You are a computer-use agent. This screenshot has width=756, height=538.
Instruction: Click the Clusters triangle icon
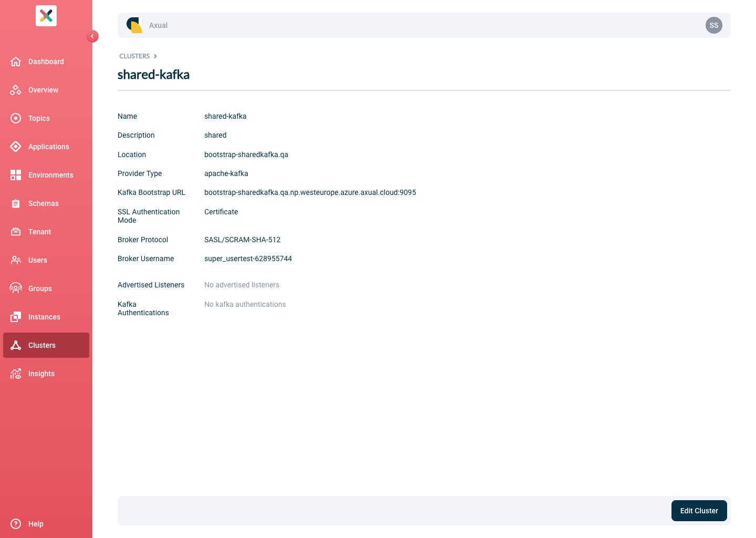pos(16,345)
